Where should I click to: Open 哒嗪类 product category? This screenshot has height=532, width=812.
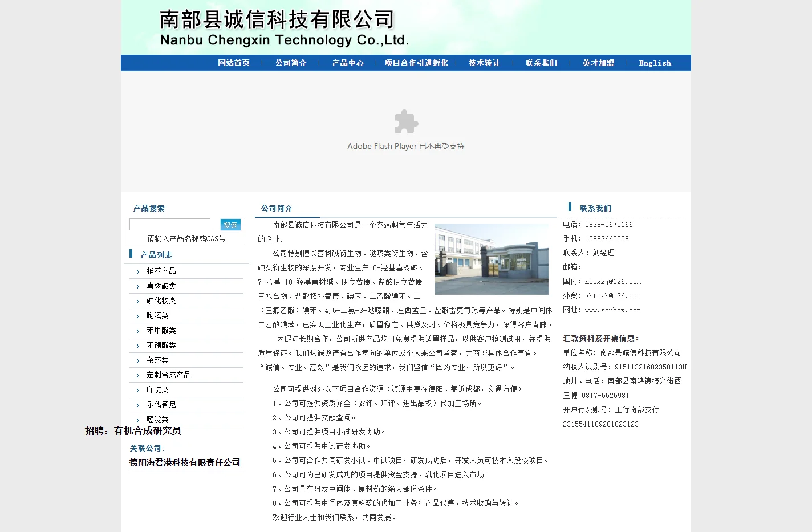pyautogui.click(x=157, y=315)
